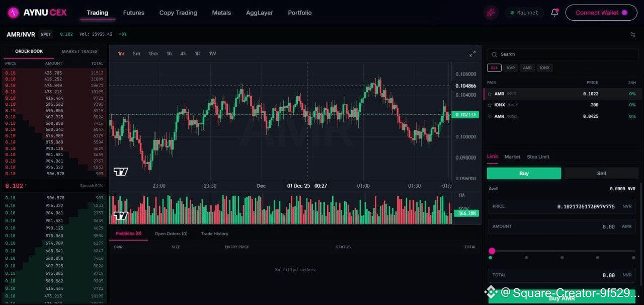Click the pair Search field

(562, 54)
